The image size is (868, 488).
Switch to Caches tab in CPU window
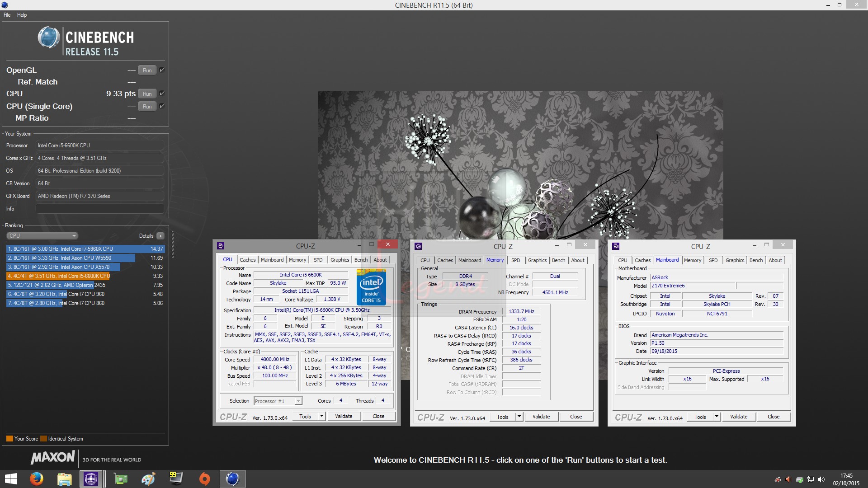[248, 260]
